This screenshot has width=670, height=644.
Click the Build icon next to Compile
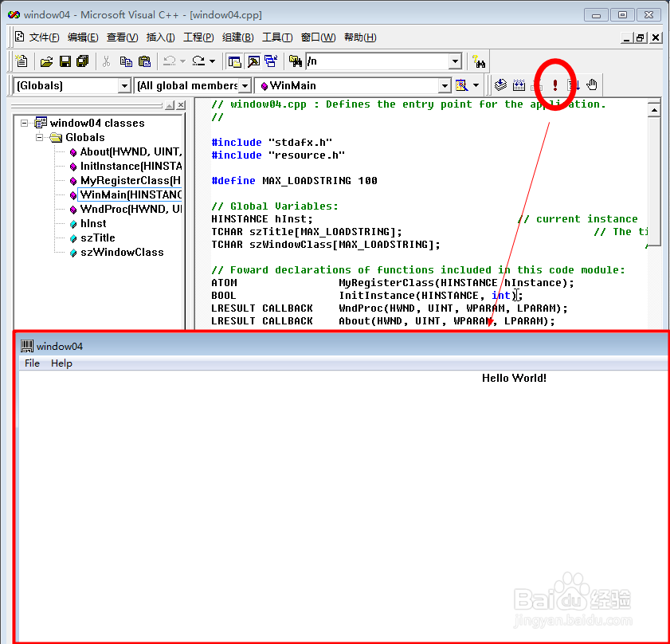coord(518,85)
